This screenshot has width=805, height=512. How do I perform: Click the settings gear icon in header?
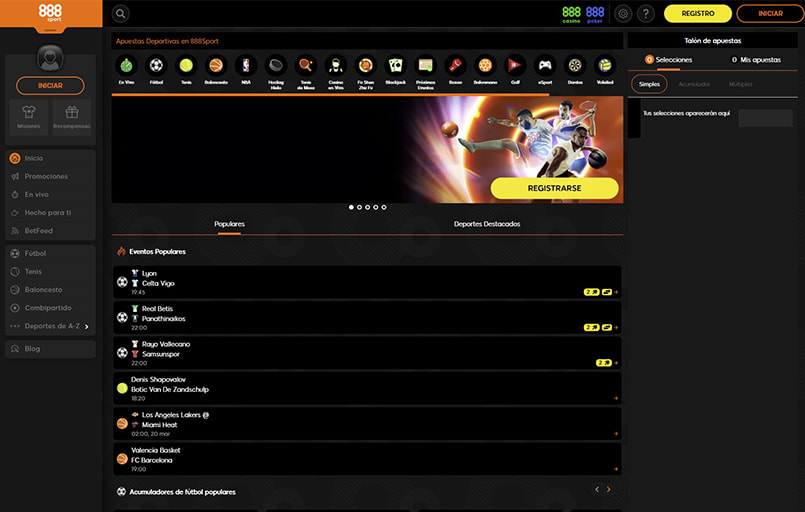pos(623,14)
